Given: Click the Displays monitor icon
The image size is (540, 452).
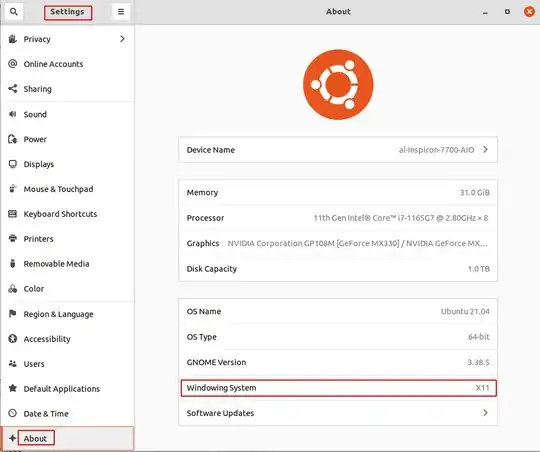Looking at the screenshot, I should [x=13, y=164].
